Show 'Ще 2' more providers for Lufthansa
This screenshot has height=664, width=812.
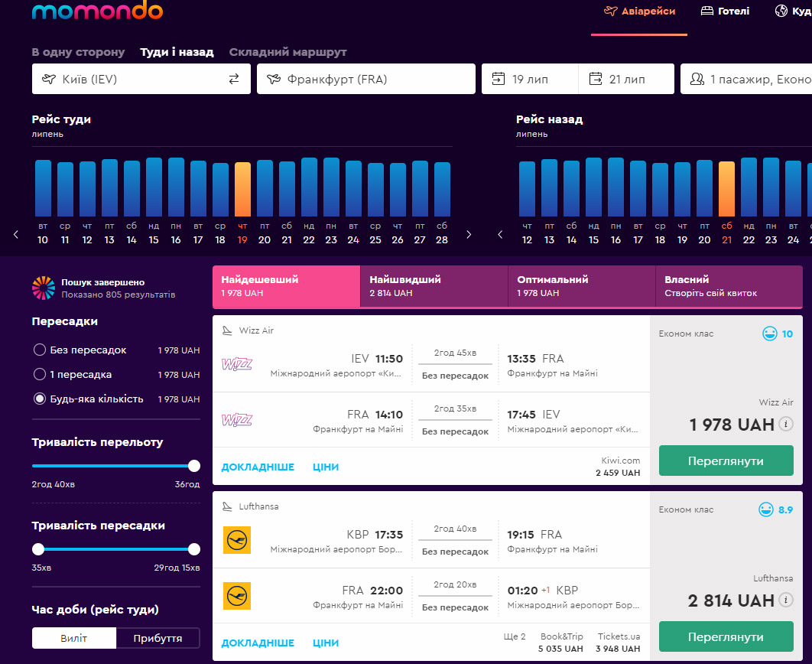(515, 636)
